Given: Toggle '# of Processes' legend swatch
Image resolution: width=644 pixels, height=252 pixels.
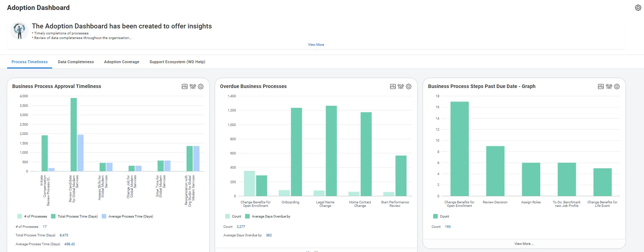Looking at the screenshot, I should (x=20, y=216).
